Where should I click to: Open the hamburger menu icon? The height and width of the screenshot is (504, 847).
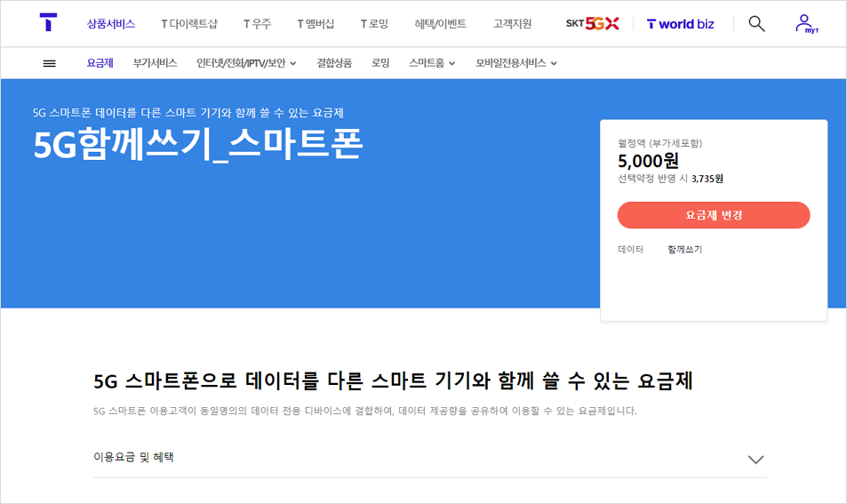point(49,63)
